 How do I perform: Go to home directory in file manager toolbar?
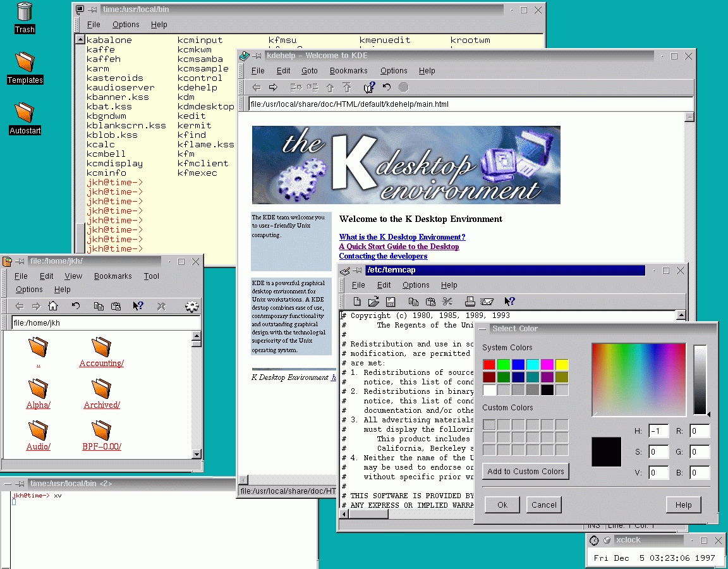pos(53,306)
